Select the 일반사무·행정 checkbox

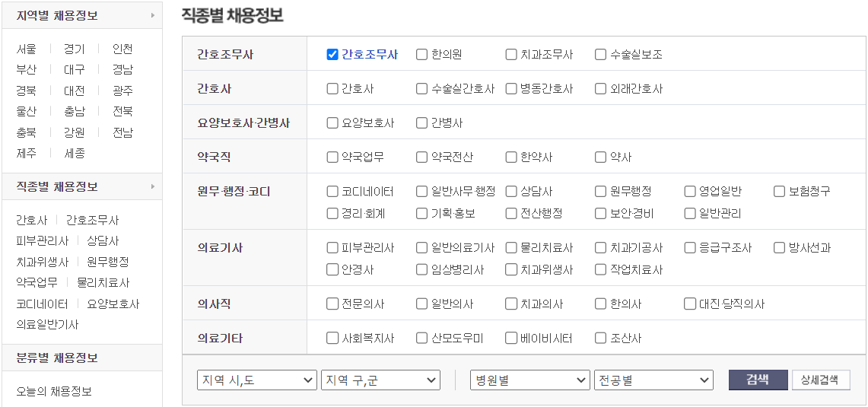(421, 192)
